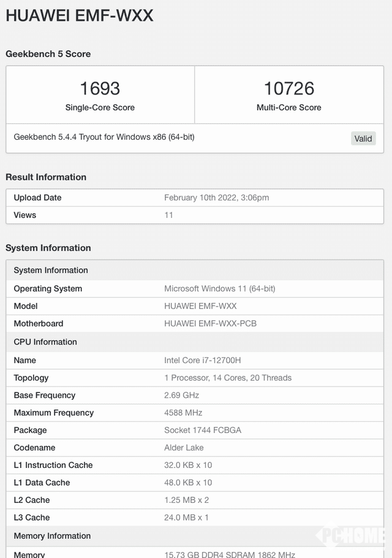Select L3 Cache value 24.0 MB x 1
This screenshot has width=392, height=558.
[x=186, y=518]
